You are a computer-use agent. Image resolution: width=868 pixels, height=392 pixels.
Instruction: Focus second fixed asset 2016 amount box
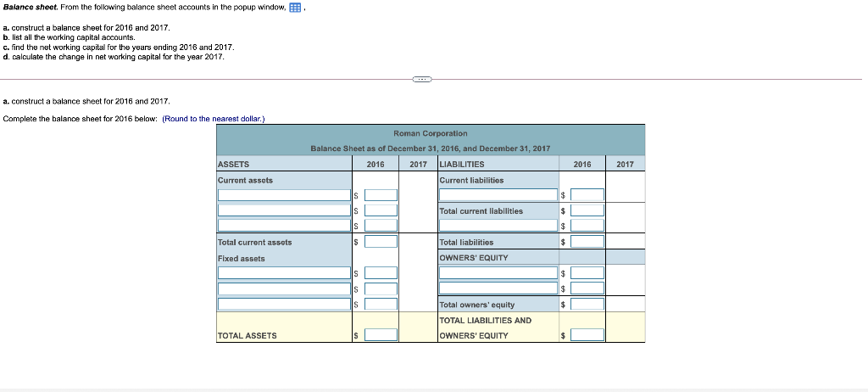click(x=381, y=288)
